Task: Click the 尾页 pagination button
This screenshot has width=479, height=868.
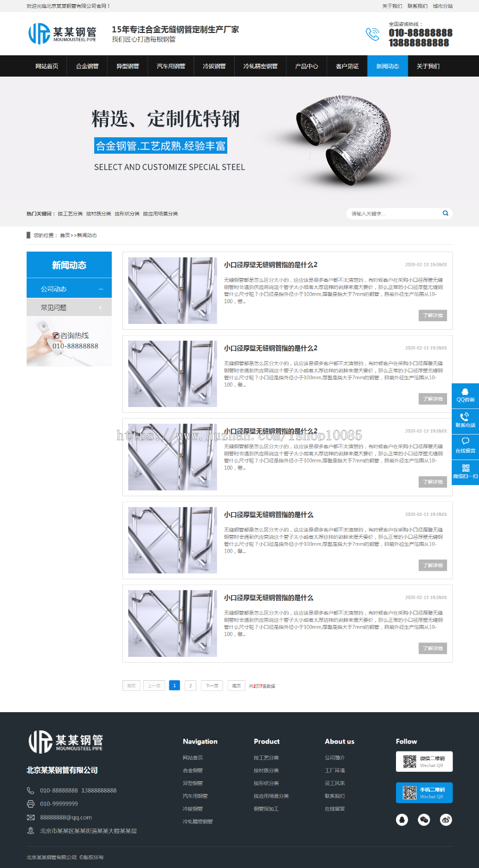Action: [236, 686]
